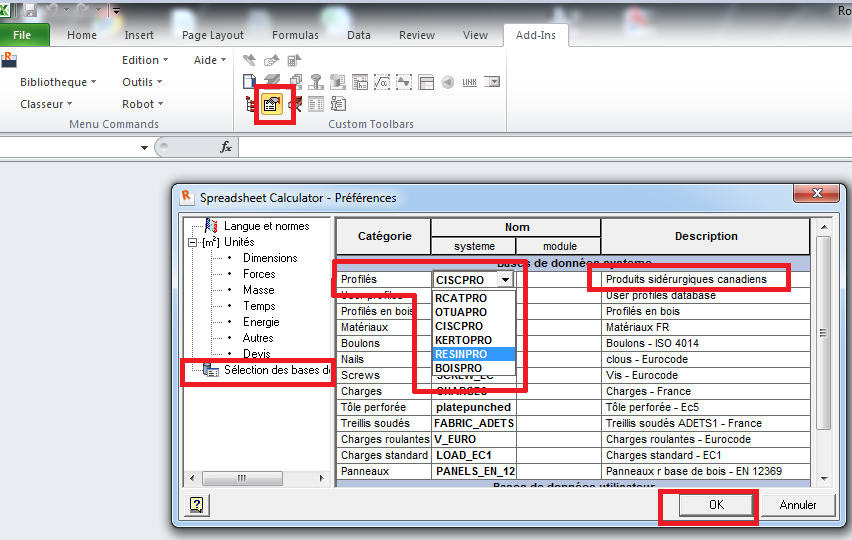This screenshot has width=852, height=540.
Task: Open the File tab
Action: [22, 35]
